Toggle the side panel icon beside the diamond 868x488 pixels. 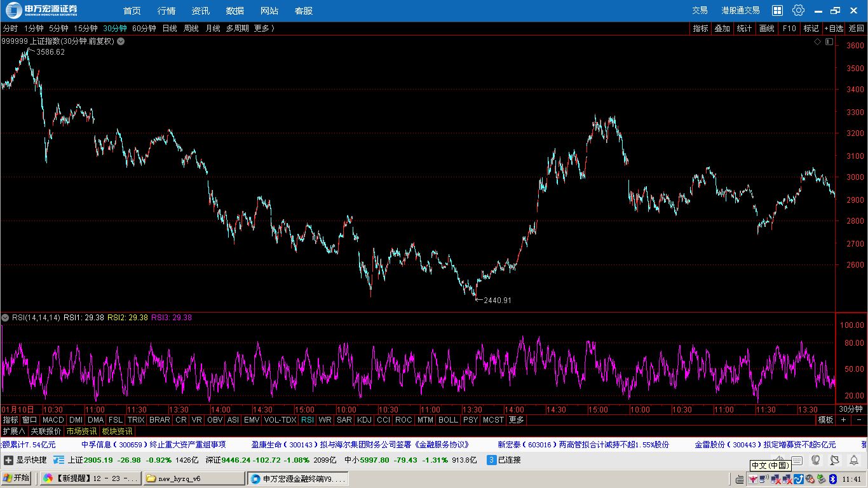click(829, 41)
